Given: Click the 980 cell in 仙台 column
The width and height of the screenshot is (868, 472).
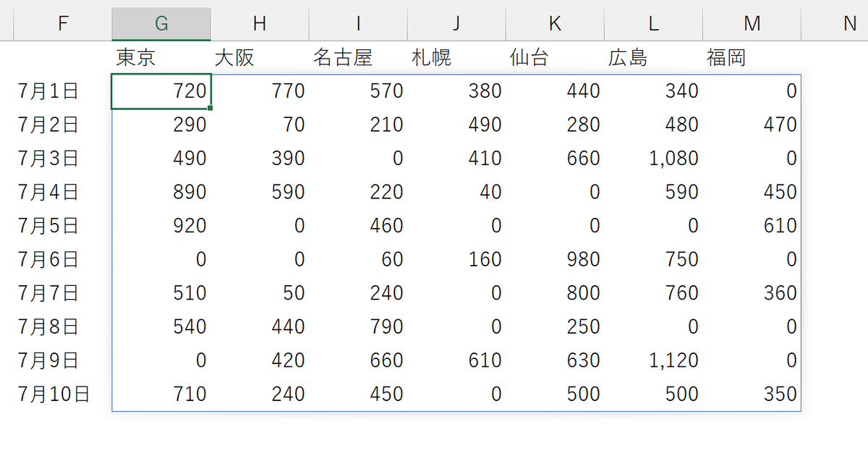Looking at the screenshot, I should click(555, 259).
